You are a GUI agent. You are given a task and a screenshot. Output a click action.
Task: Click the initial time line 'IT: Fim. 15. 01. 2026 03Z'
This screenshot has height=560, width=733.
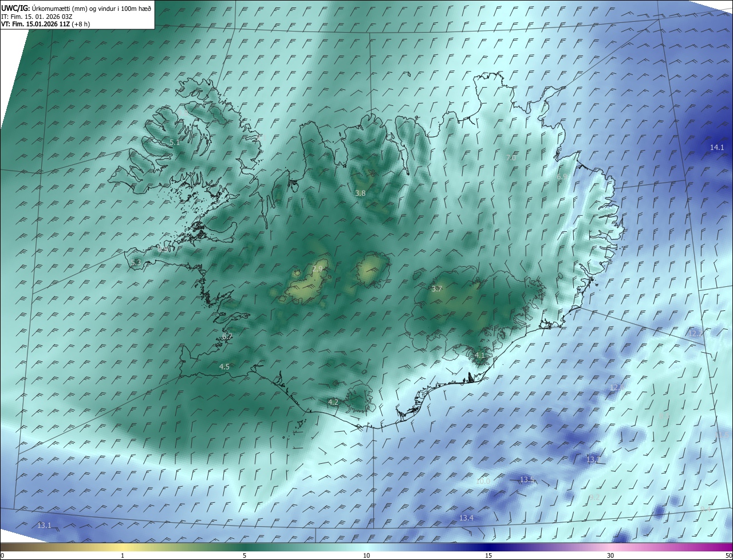coord(38,17)
